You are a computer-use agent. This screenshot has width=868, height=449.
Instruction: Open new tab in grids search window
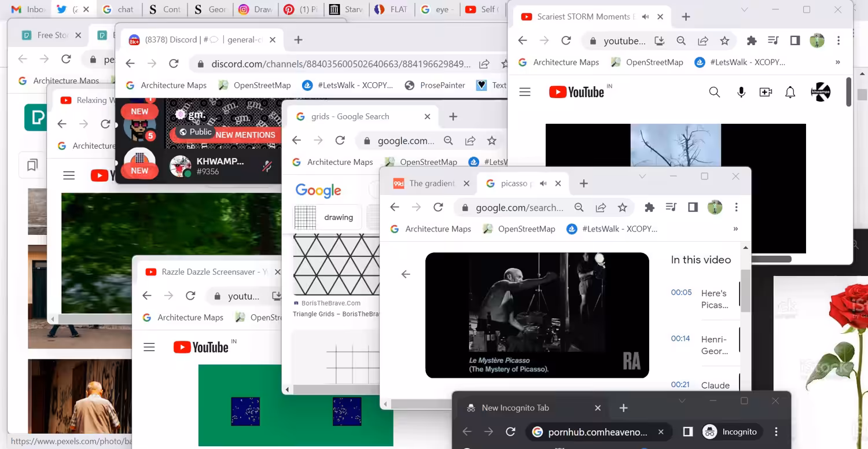click(x=453, y=116)
